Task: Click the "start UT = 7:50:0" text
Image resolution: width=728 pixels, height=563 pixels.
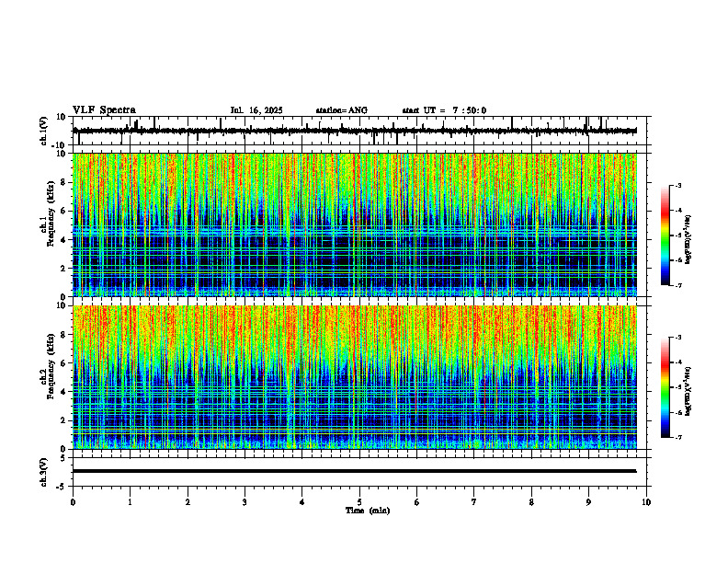Action: pyautogui.click(x=444, y=110)
